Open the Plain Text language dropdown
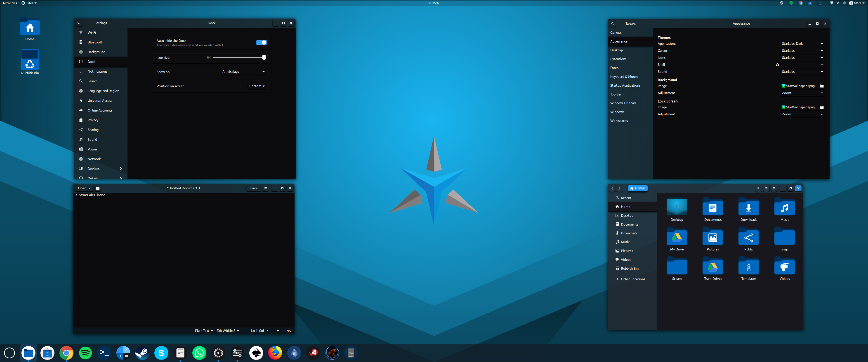The height and width of the screenshot is (362, 868). [204, 331]
